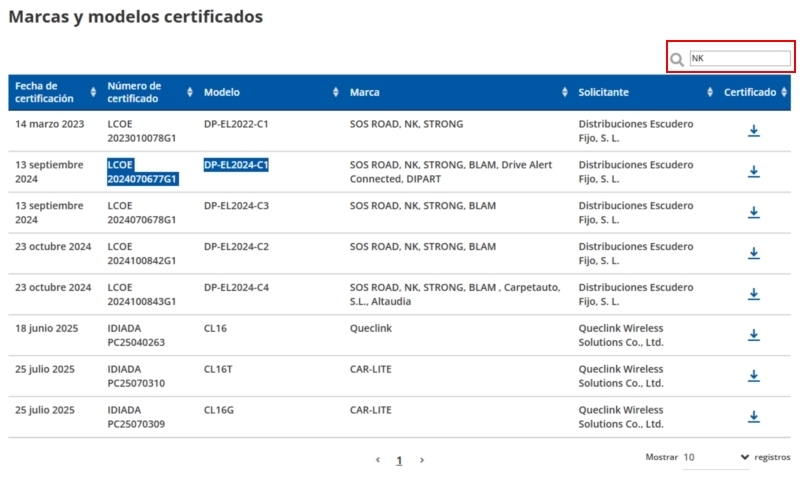Click the Marca column header
This screenshot has width=800, height=479.
pyautogui.click(x=364, y=92)
